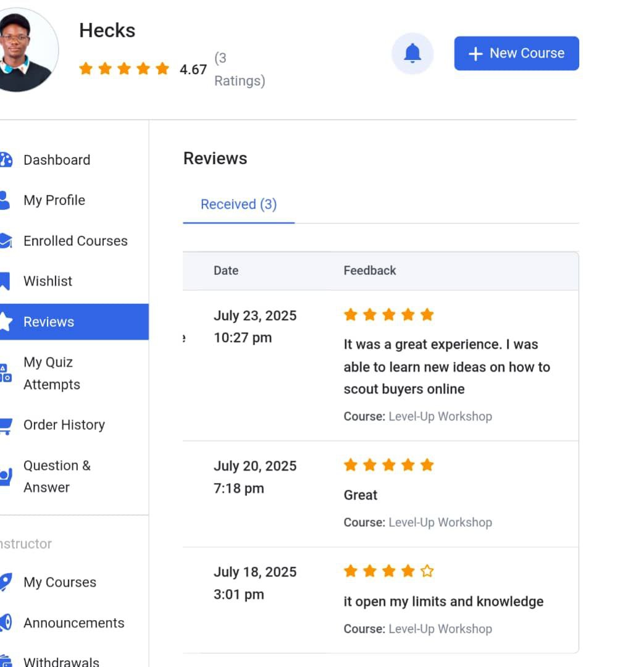The image size is (644, 667).
Task: Click the Order History cart icon
Action: [x=6, y=426]
